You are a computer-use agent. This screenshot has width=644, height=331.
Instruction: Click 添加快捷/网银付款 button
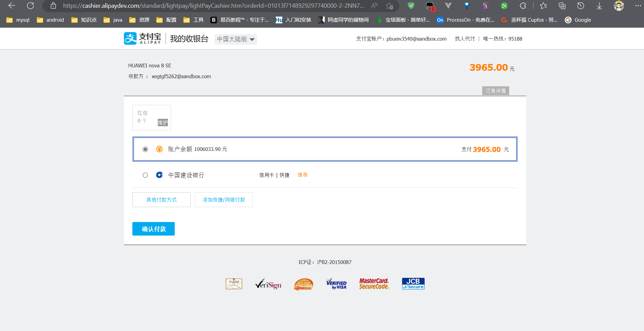[x=223, y=200]
